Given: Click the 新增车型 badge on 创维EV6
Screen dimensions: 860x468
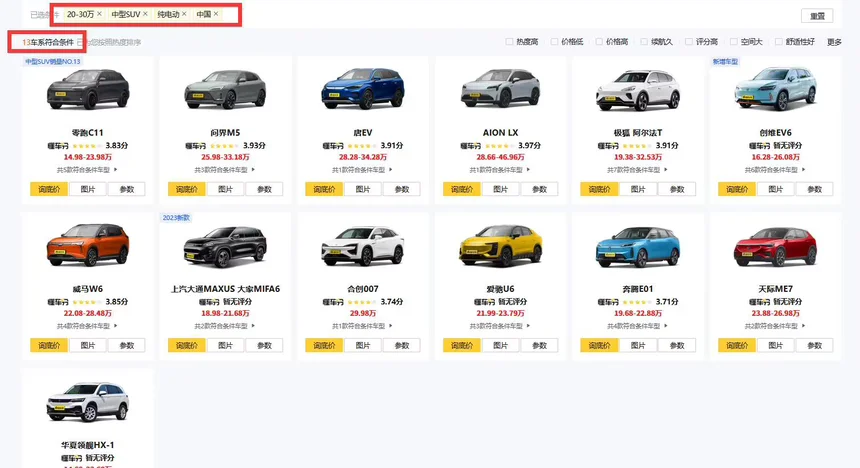Looking at the screenshot, I should pos(725,61).
